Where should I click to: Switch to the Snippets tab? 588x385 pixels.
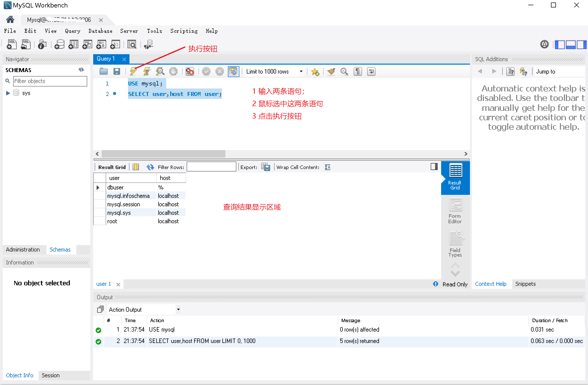pos(525,284)
